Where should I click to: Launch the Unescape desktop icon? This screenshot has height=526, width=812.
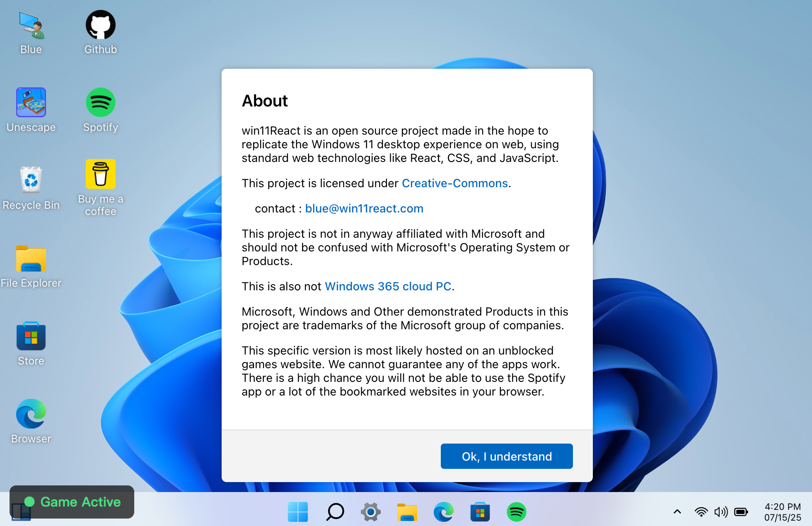click(x=31, y=111)
